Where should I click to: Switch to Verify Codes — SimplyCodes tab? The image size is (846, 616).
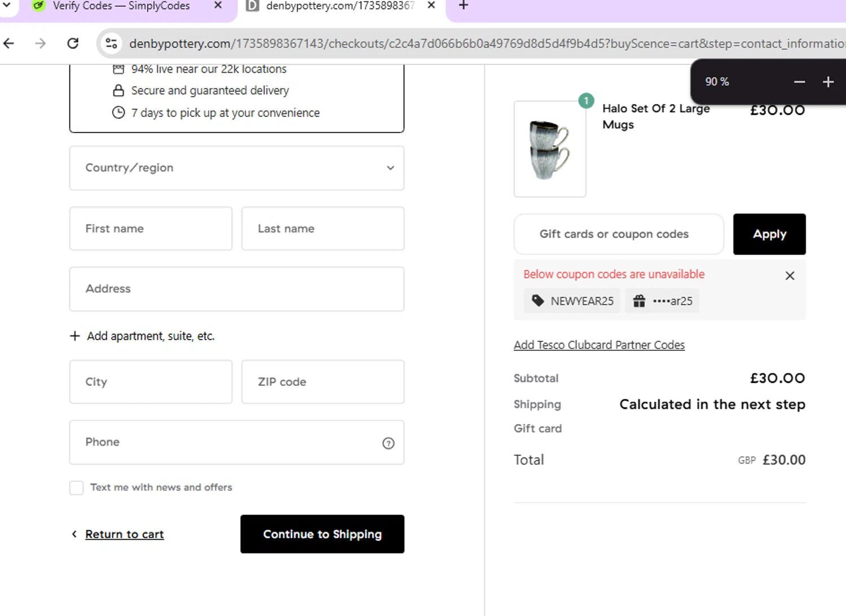coord(121,6)
